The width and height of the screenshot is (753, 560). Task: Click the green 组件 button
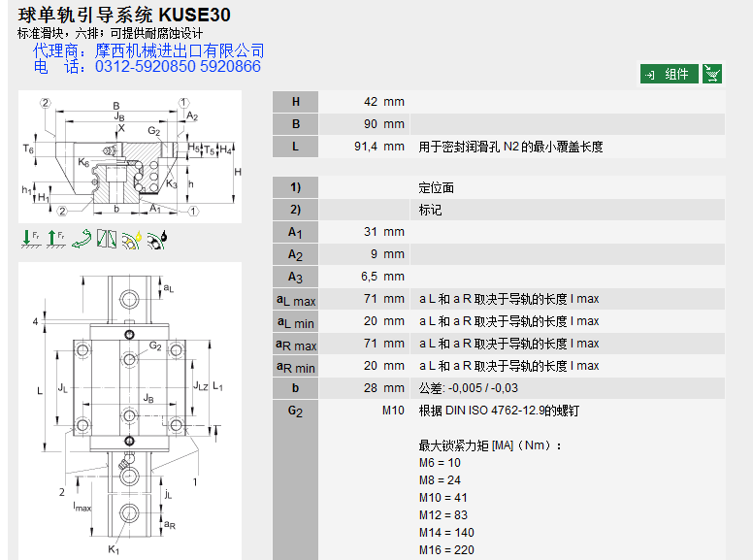point(669,74)
